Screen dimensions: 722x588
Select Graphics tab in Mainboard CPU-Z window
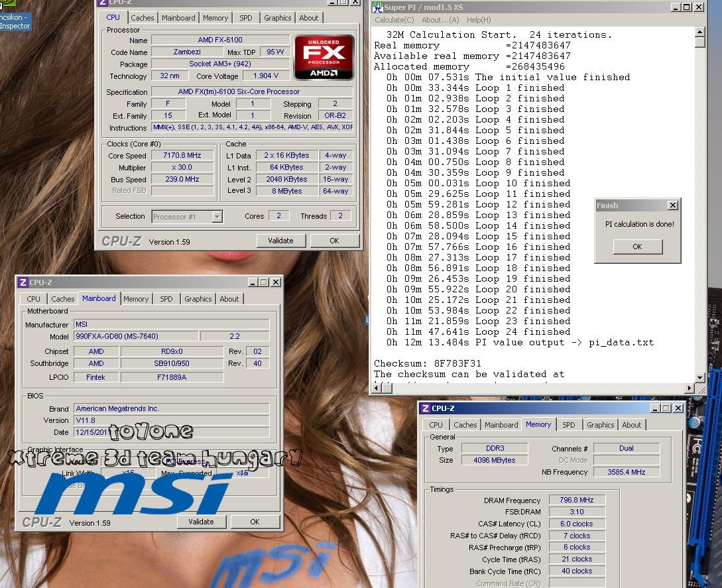click(198, 299)
